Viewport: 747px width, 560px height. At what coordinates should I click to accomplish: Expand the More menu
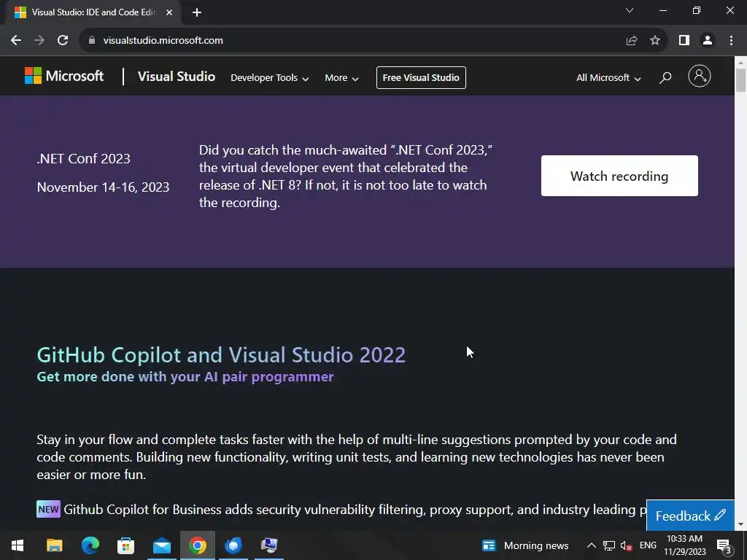[x=341, y=77]
